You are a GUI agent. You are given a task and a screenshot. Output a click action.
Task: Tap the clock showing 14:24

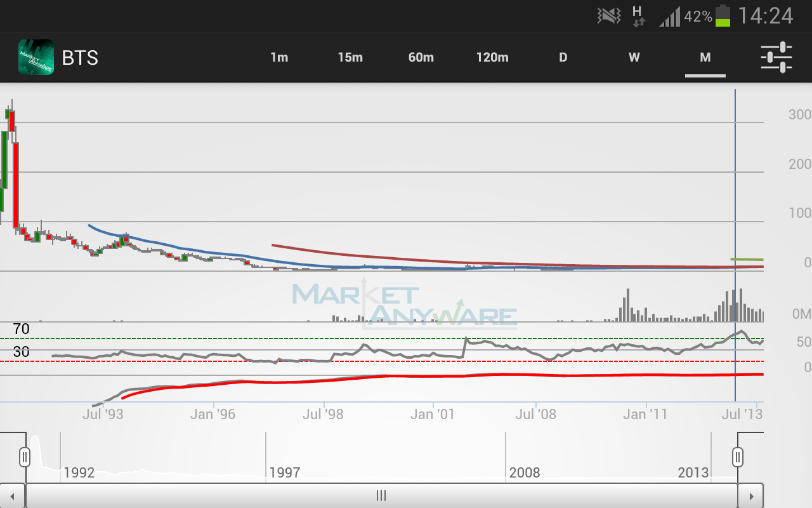766,16
